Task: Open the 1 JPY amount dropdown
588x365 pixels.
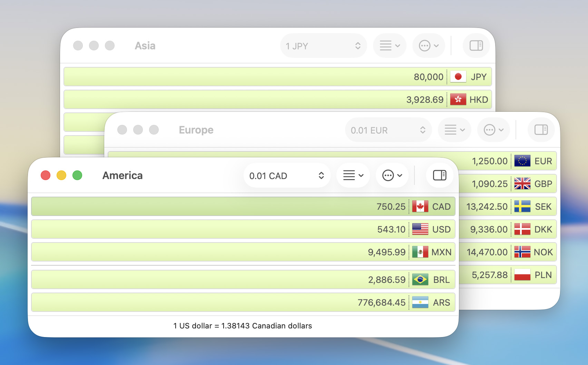Action: 323,45
